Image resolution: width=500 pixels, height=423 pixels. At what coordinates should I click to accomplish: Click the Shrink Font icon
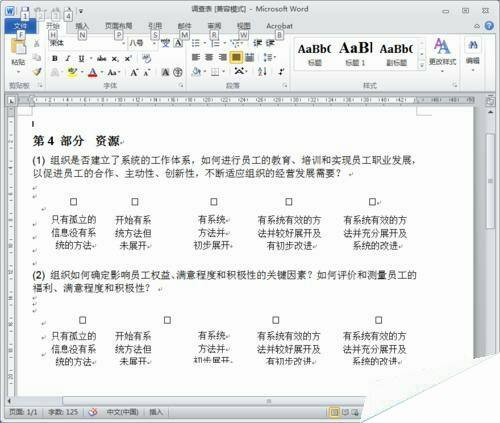147,72
